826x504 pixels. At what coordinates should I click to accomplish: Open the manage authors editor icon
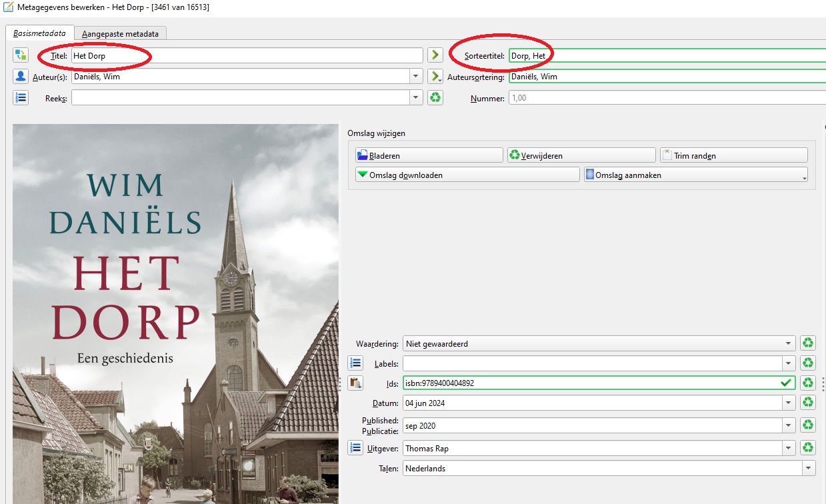click(x=21, y=77)
